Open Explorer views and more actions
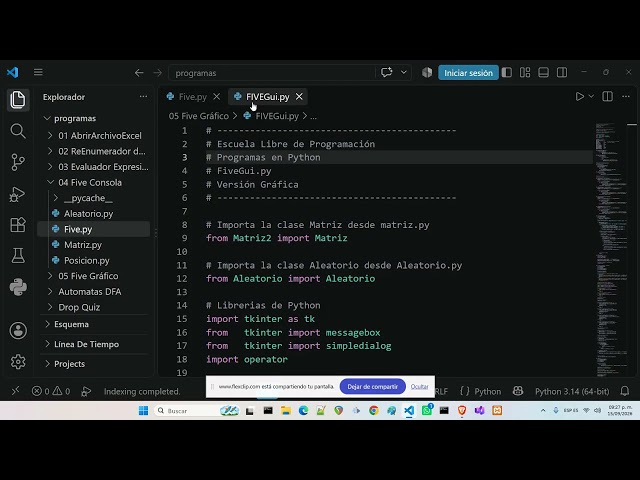Screen dimensions: 640x480 143,97
